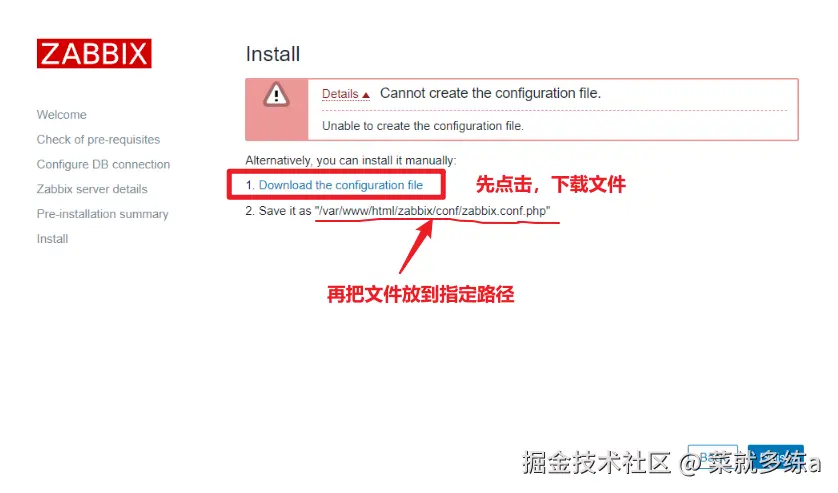Click 'Unable to create the configuration file' text
838x493 pixels.
[423, 126]
